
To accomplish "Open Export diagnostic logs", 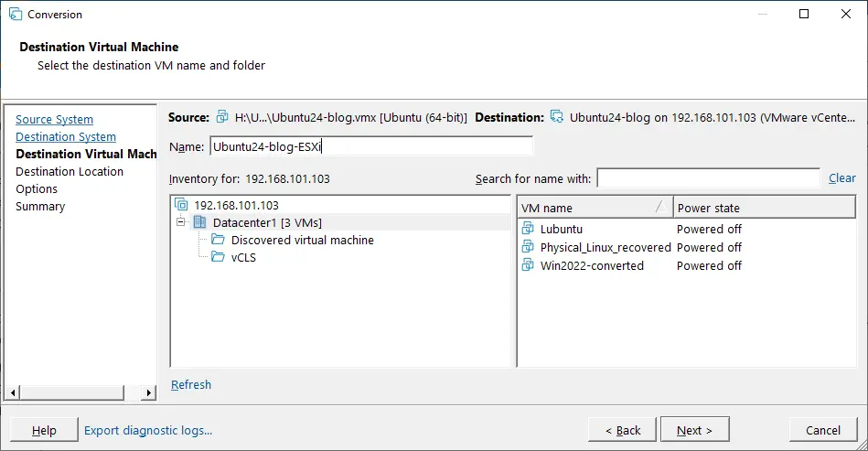I will (148, 431).
